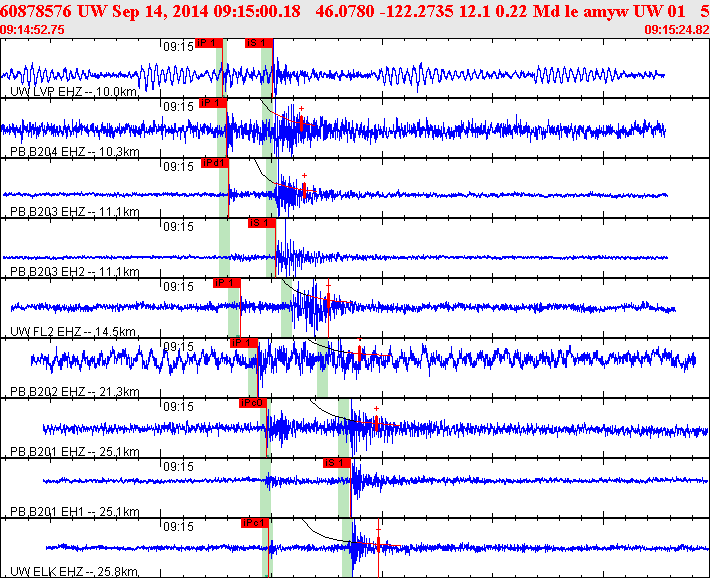Click the IS pick flag on UW LVP trace
710x578 pixels.
258,43
